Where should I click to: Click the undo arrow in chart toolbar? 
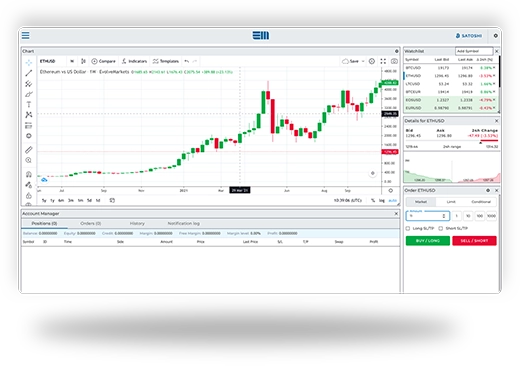point(187,61)
